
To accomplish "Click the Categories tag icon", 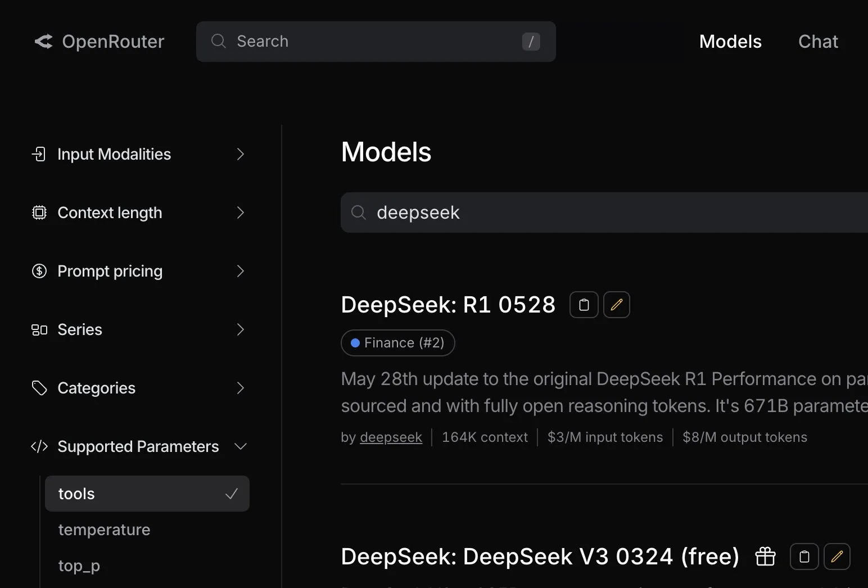I will 39,388.
